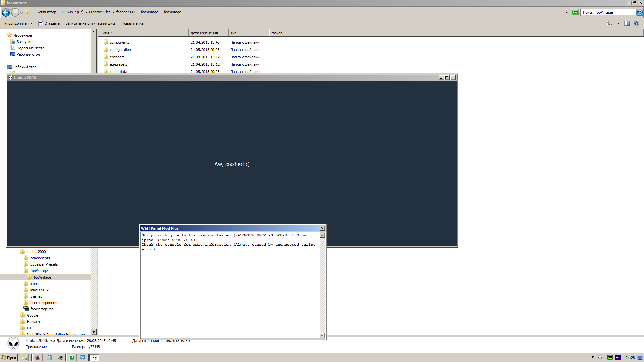Click Записать на оптический диск
The width and height of the screenshot is (644, 362).
pyautogui.click(x=91, y=23)
